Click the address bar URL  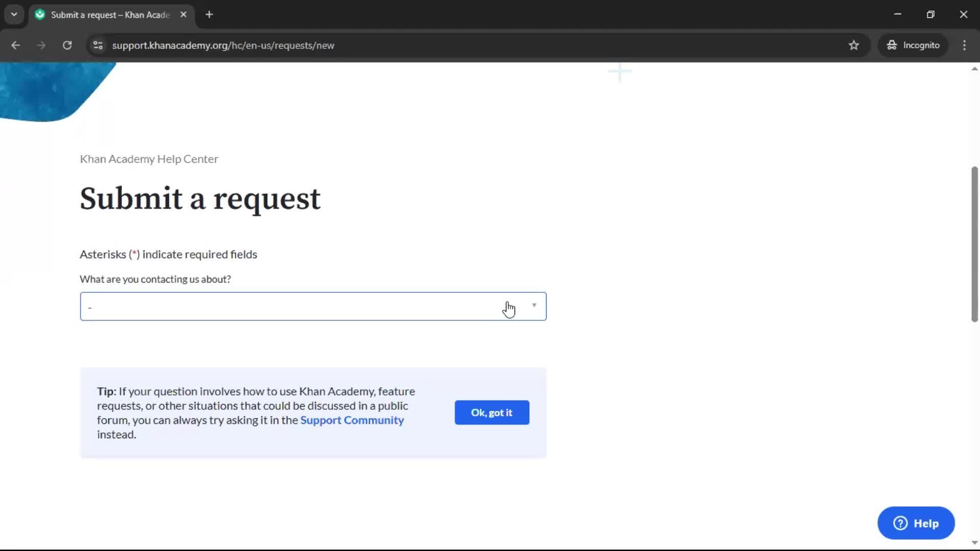223,45
